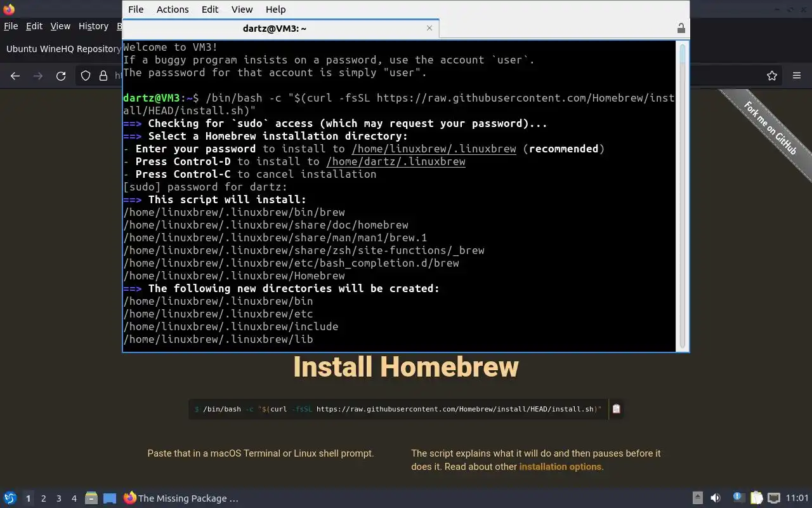The height and width of the screenshot is (508, 812).
Task: Reload the page in Firefox
Action: point(61,76)
